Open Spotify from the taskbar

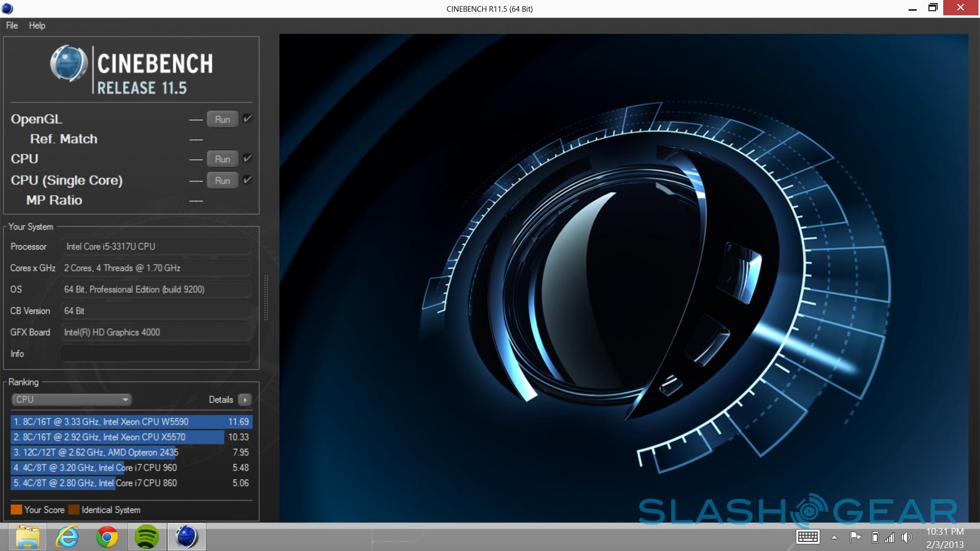click(146, 537)
